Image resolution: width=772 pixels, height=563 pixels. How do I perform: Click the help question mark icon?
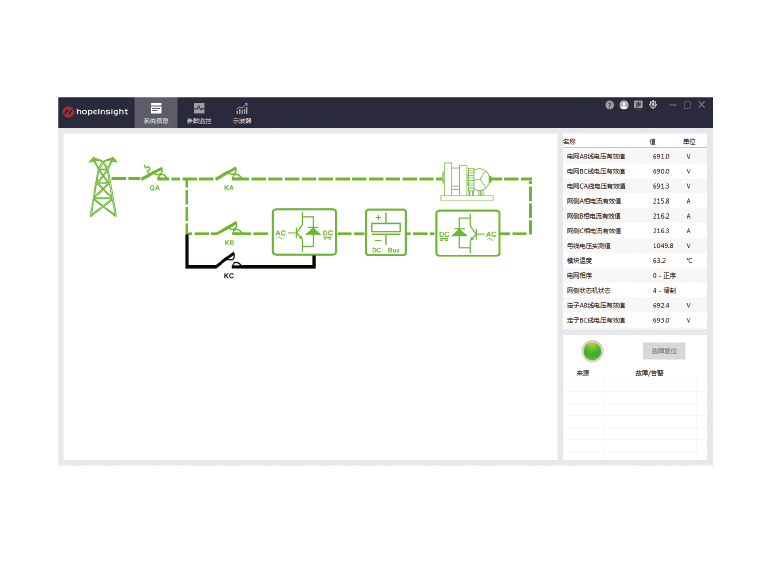[610, 105]
